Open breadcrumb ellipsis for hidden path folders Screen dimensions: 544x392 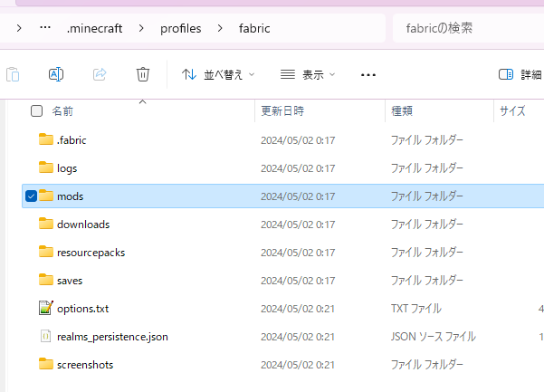coord(45,27)
